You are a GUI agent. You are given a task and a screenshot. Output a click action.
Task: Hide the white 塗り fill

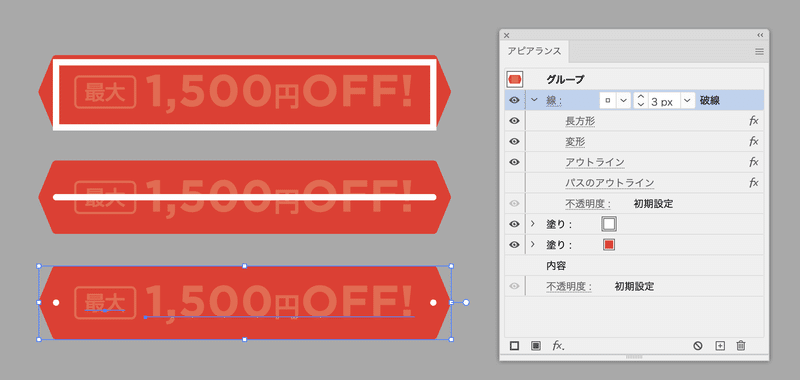(x=515, y=224)
